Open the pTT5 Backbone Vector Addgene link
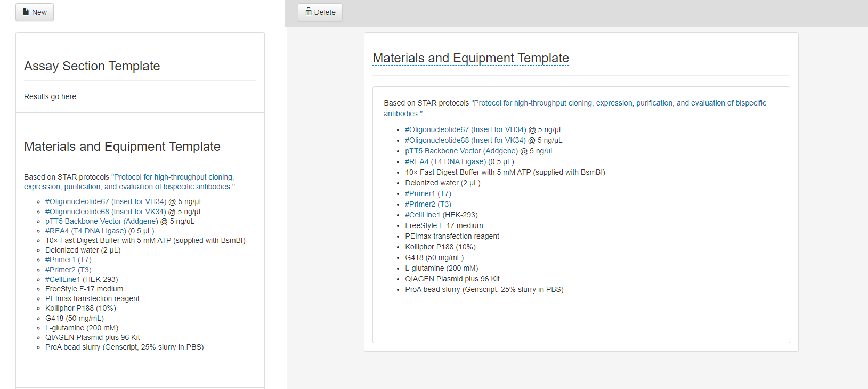 tap(461, 151)
